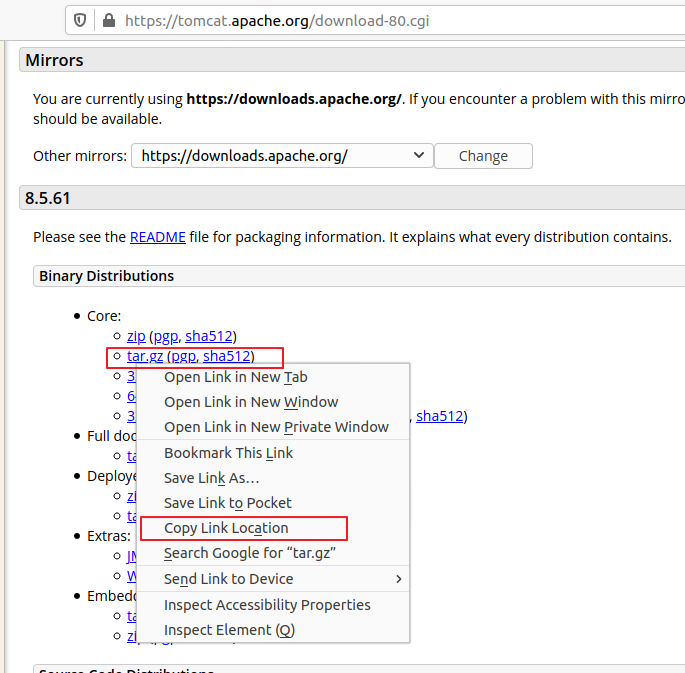Click the tracking protection shield icon
Viewport: 685px width, 673px height.
(x=80, y=21)
